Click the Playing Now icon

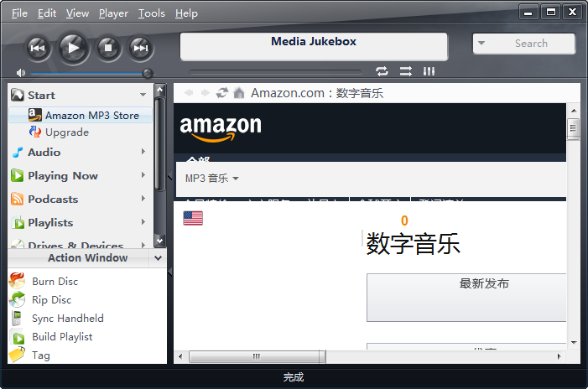(18, 175)
